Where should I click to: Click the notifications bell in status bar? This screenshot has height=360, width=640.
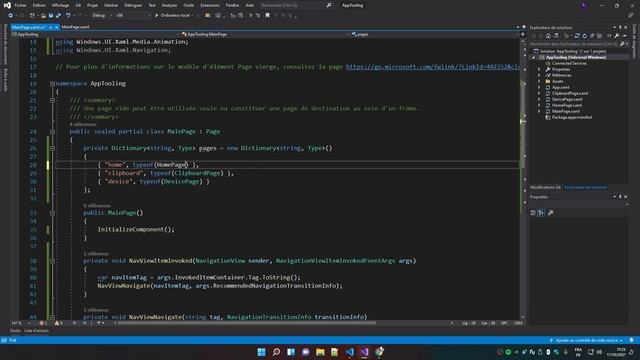[631, 340]
